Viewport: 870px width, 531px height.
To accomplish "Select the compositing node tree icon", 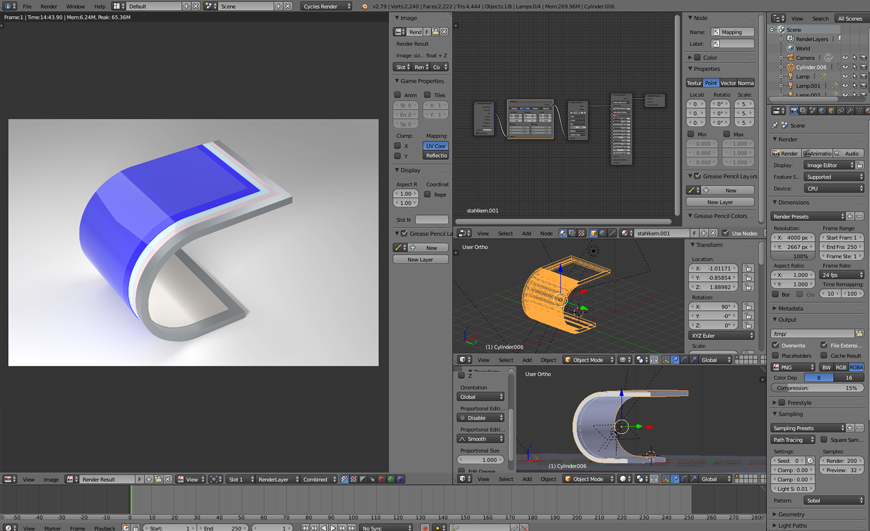I will pyautogui.click(x=571, y=233).
